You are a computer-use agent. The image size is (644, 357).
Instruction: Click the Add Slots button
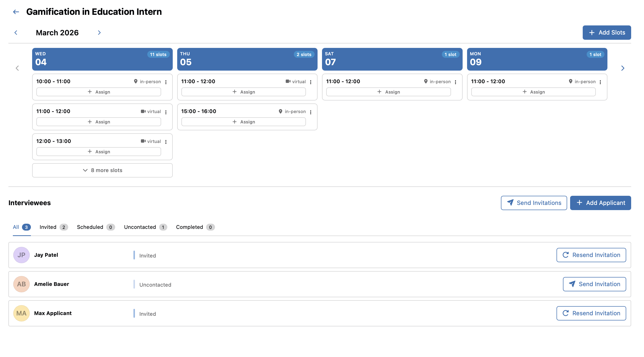pos(606,33)
